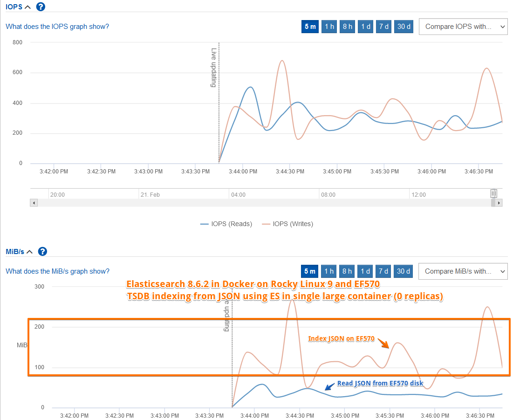The height and width of the screenshot is (420, 513).
Task: Select the 7 d range for MiB/s graph
Action: tap(383, 271)
